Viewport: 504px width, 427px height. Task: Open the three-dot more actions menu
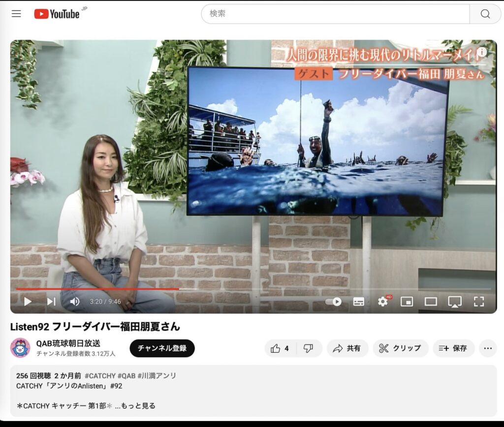488,348
